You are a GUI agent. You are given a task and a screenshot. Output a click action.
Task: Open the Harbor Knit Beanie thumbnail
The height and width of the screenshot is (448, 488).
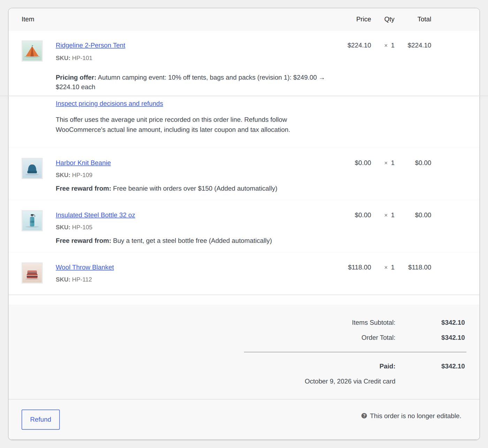[x=32, y=168]
